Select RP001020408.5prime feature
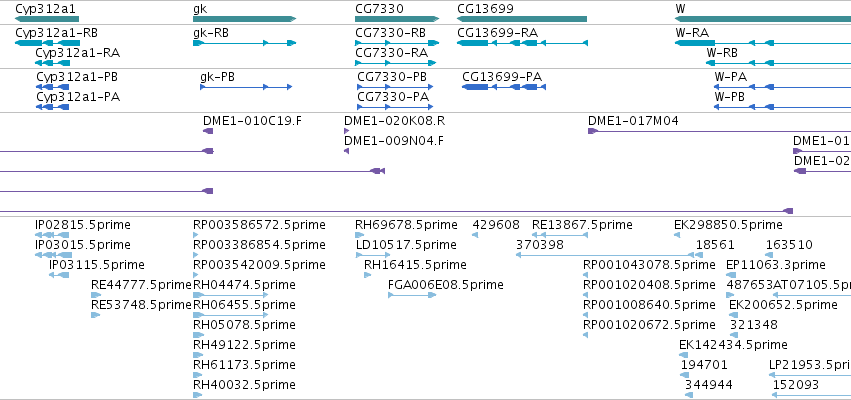Viewport: 851px width, 400px height. point(585,295)
